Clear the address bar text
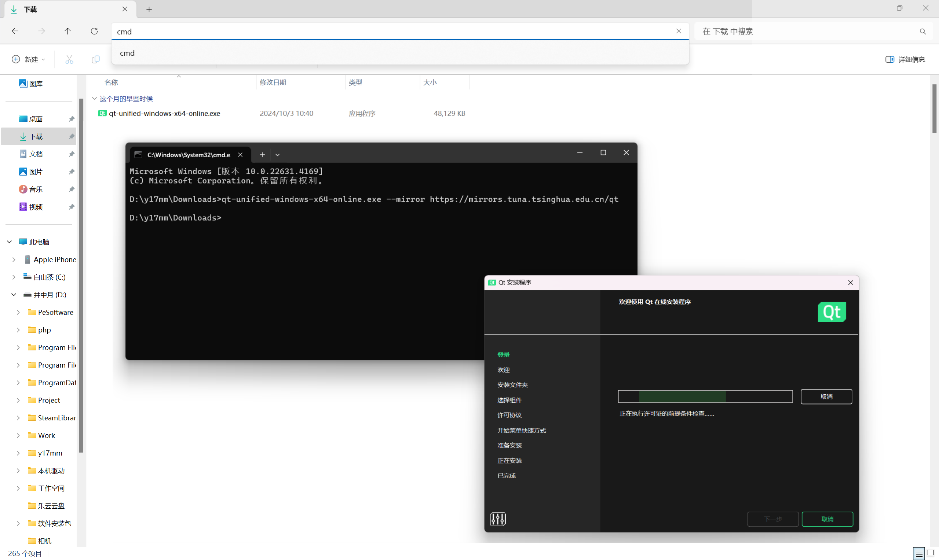939x560 pixels. [x=679, y=31]
